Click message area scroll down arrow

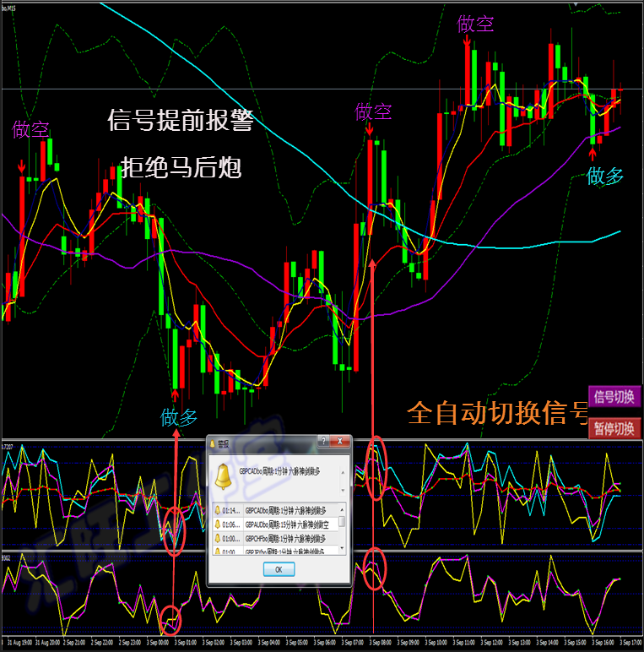[x=343, y=490]
